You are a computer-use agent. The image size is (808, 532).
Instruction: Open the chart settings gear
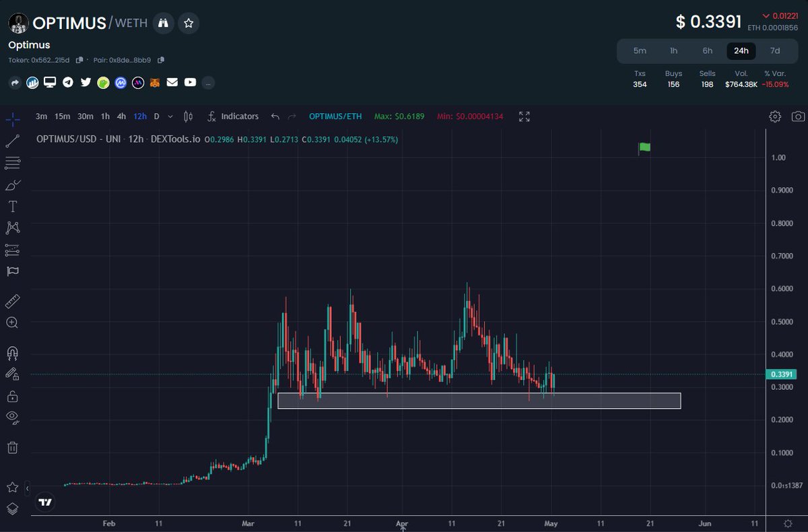(x=775, y=116)
